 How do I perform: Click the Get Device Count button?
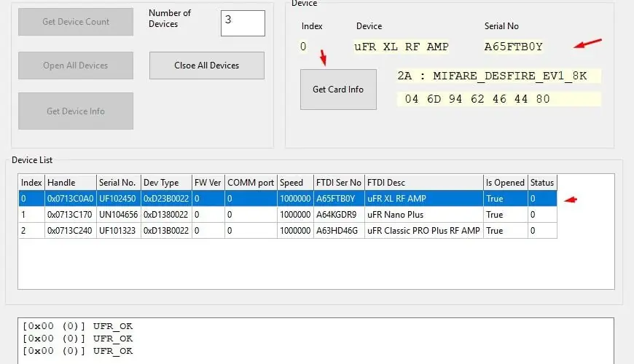click(x=76, y=22)
